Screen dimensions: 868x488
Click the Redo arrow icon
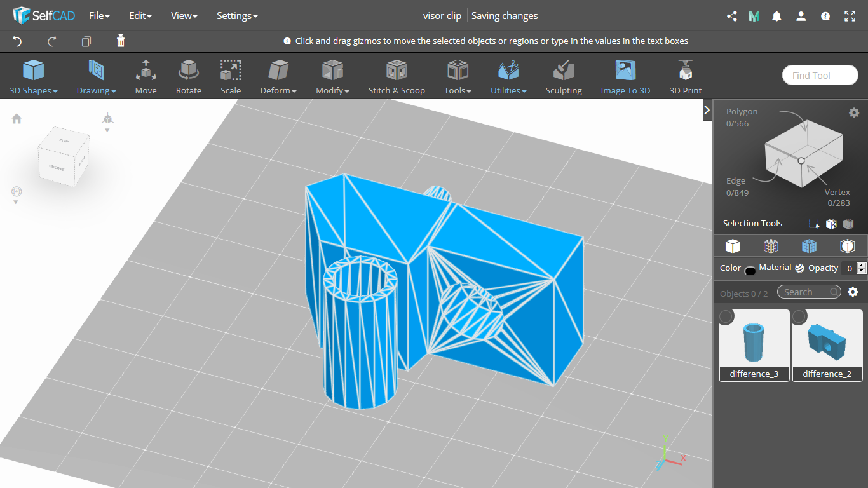tap(52, 41)
